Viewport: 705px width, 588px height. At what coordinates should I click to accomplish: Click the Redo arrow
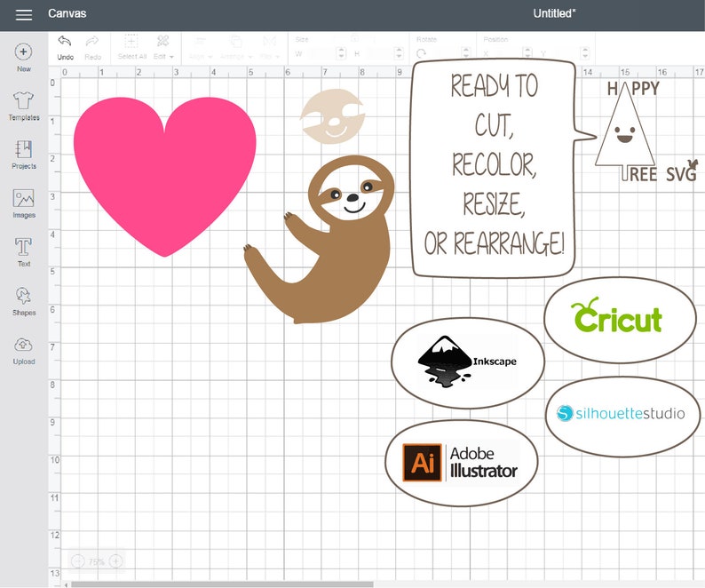click(x=92, y=42)
